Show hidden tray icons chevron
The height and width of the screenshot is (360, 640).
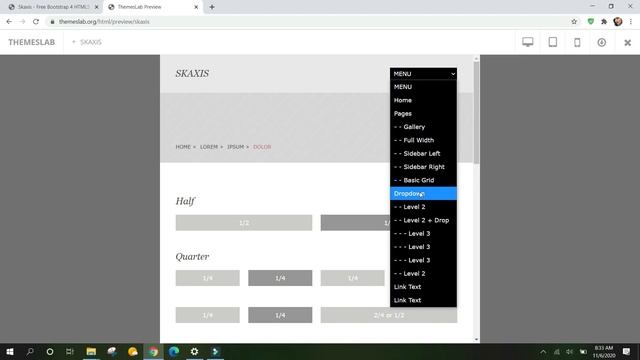[x=543, y=351]
